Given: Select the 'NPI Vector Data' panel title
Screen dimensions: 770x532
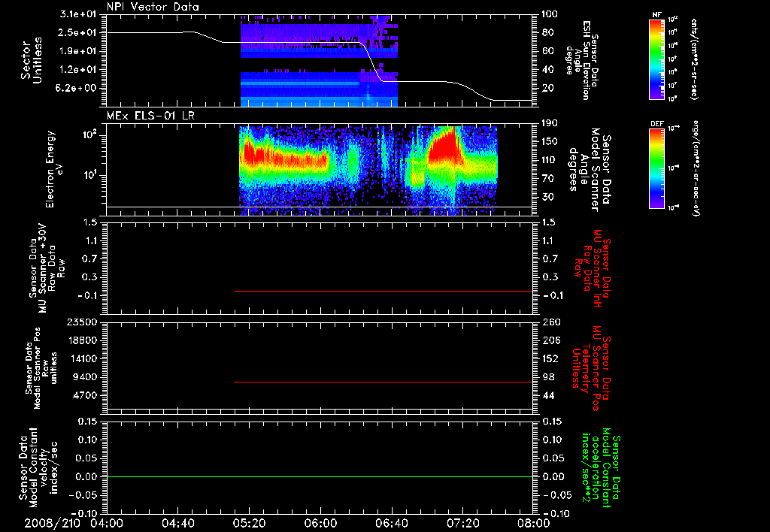Looking at the screenshot, I should pos(153,7).
